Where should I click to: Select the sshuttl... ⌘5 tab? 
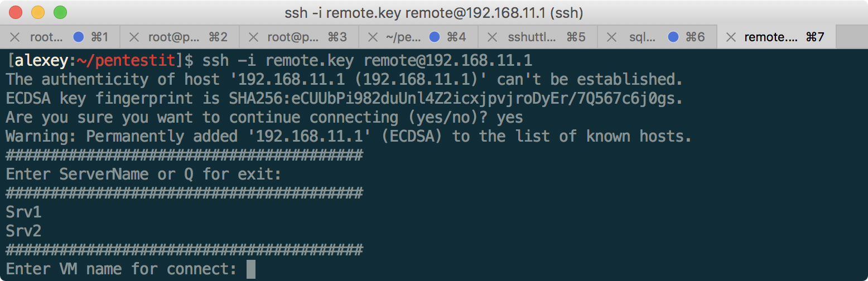[x=532, y=37]
